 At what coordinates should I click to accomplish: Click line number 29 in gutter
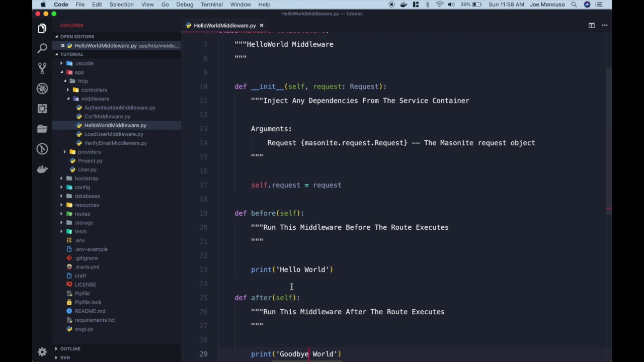coord(203,354)
